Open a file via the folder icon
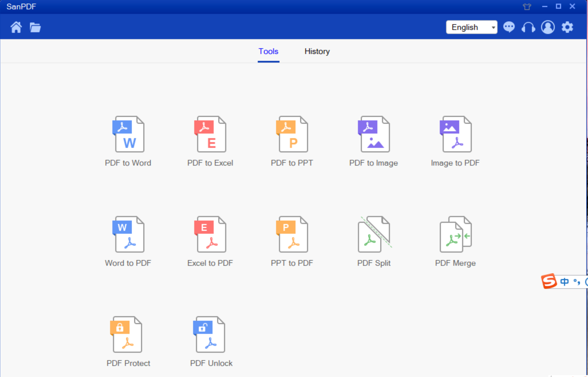Image resolution: width=588 pixels, height=377 pixels. click(x=35, y=27)
